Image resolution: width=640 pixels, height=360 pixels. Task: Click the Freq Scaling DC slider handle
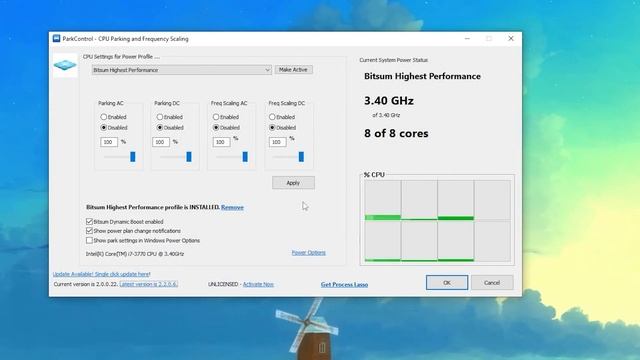(x=301, y=157)
